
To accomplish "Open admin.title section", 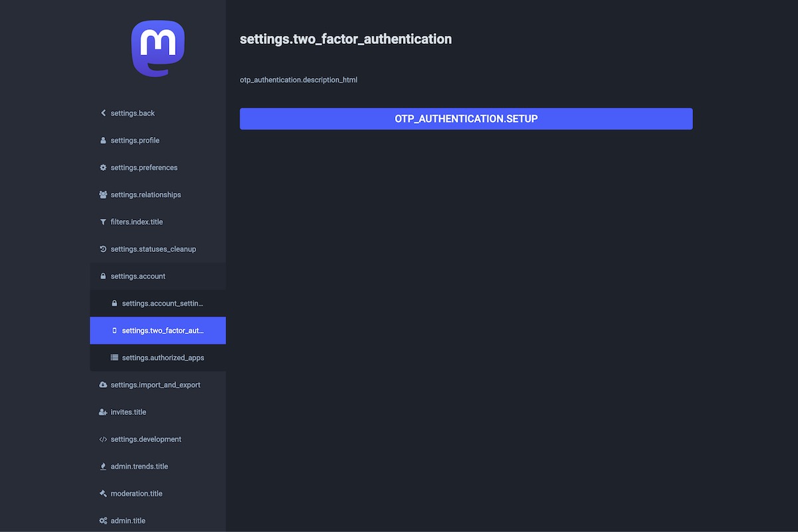I will 128,521.
